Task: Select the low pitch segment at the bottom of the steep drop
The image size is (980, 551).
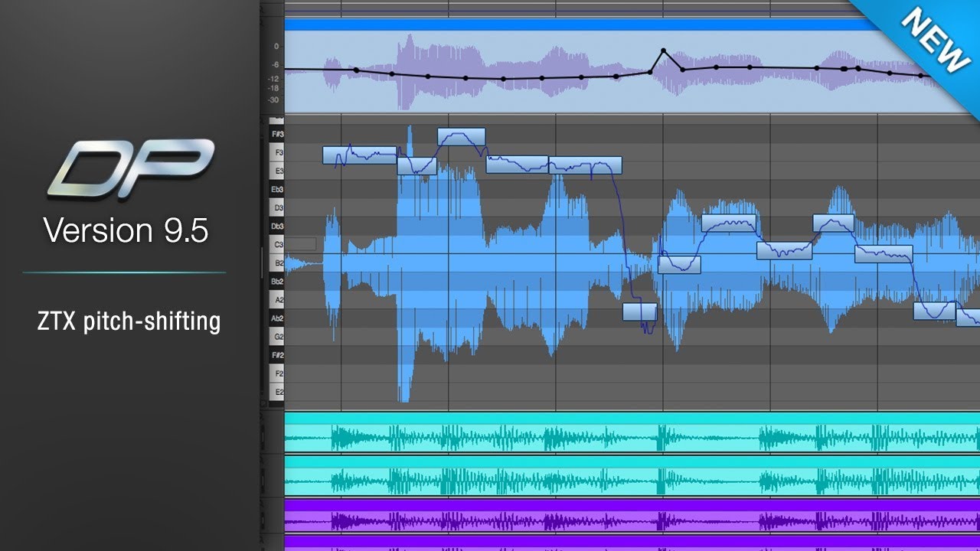Action: click(x=639, y=311)
